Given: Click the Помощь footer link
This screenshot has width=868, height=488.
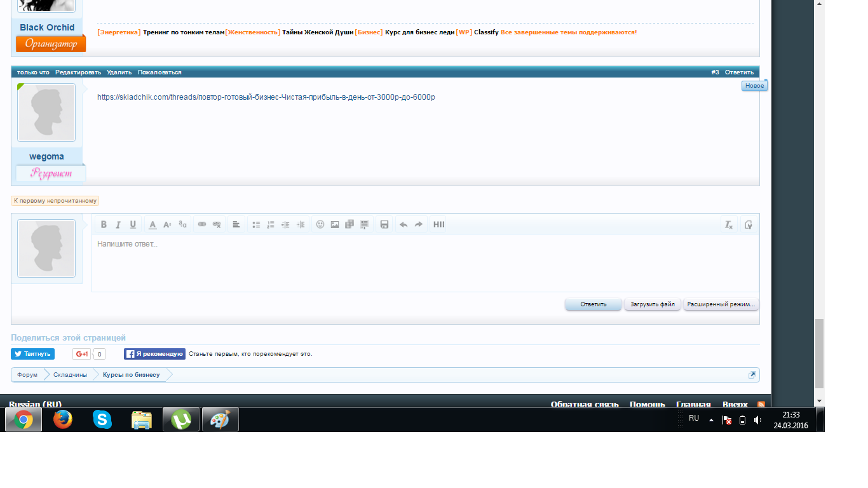Looking at the screenshot, I should [648, 404].
